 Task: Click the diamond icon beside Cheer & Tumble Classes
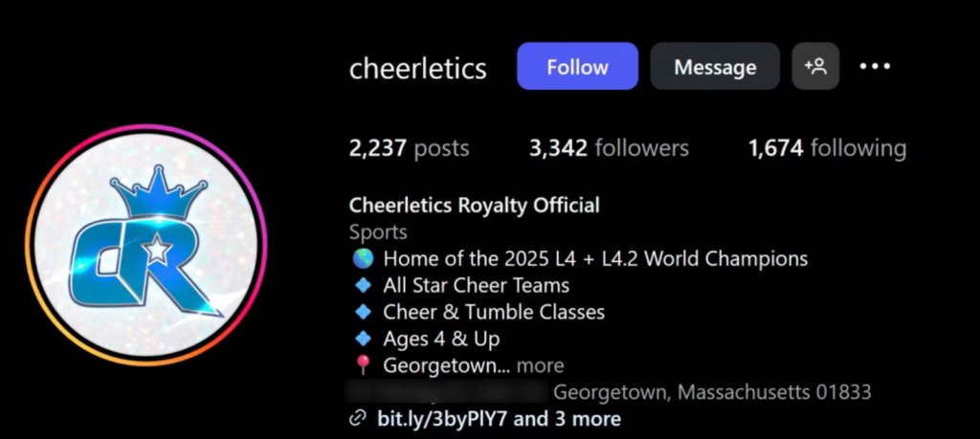click(x=362, y=312)
